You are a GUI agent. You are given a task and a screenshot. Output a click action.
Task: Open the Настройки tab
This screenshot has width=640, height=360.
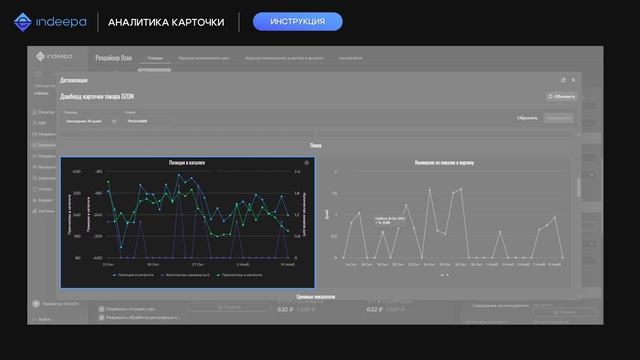[x=350, y=58]
